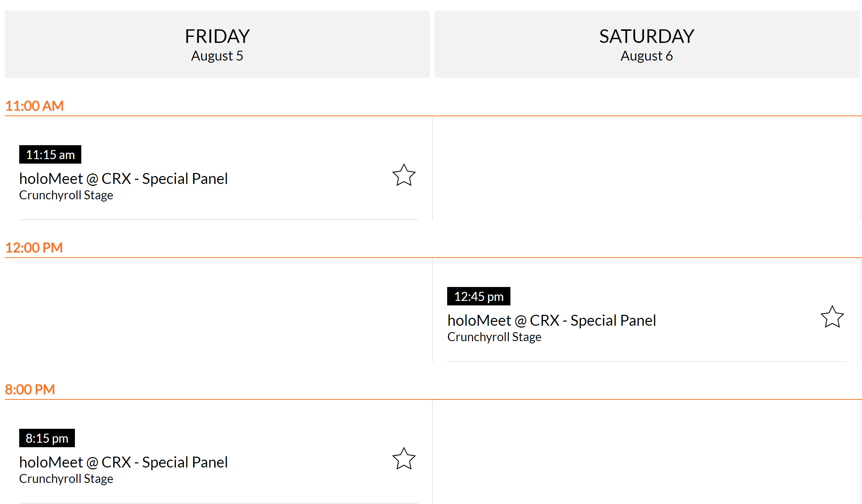Click the August 5 date text
This screenshot has height=504, width=862.
coord(217,56)
